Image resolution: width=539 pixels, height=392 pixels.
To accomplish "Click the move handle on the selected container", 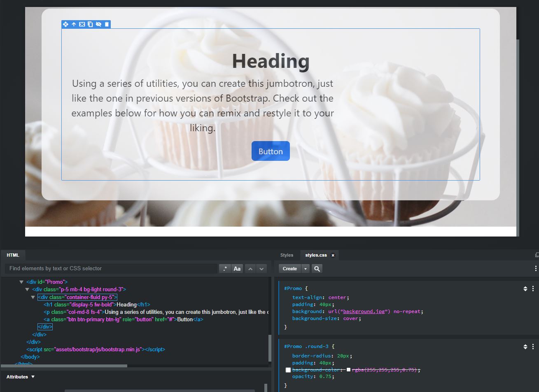I will (x=65, y=24).
